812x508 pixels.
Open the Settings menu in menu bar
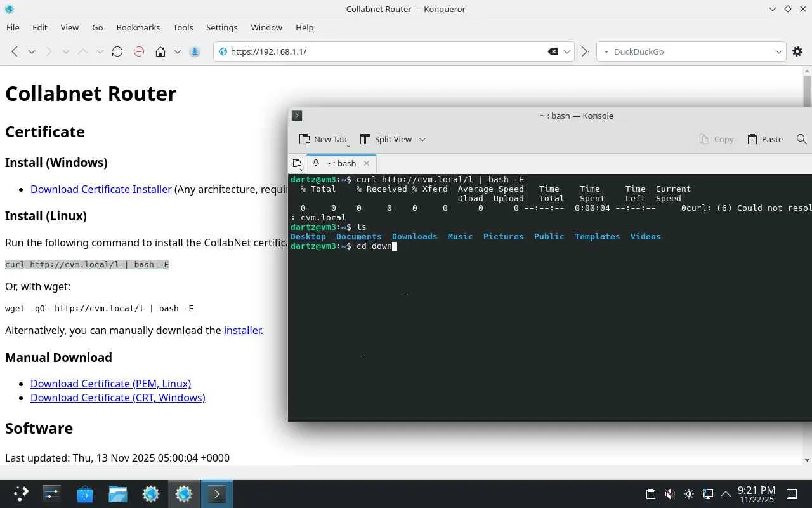[x=222, y=27]
